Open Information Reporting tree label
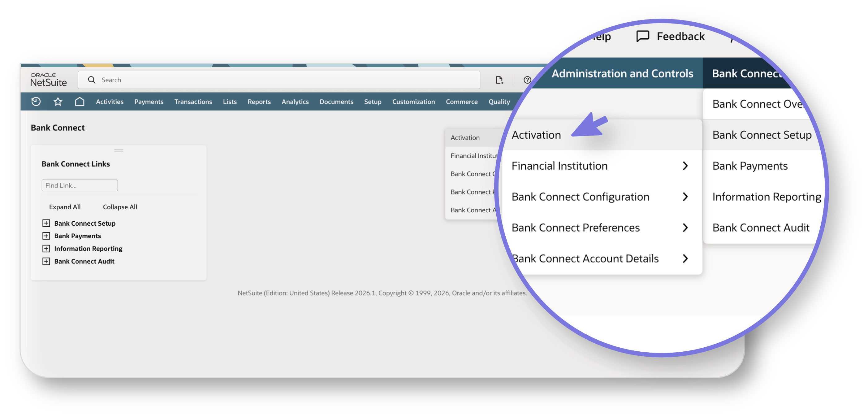This screenshot has width=868, height=417. pyautogui.click(x=88, y=249)
